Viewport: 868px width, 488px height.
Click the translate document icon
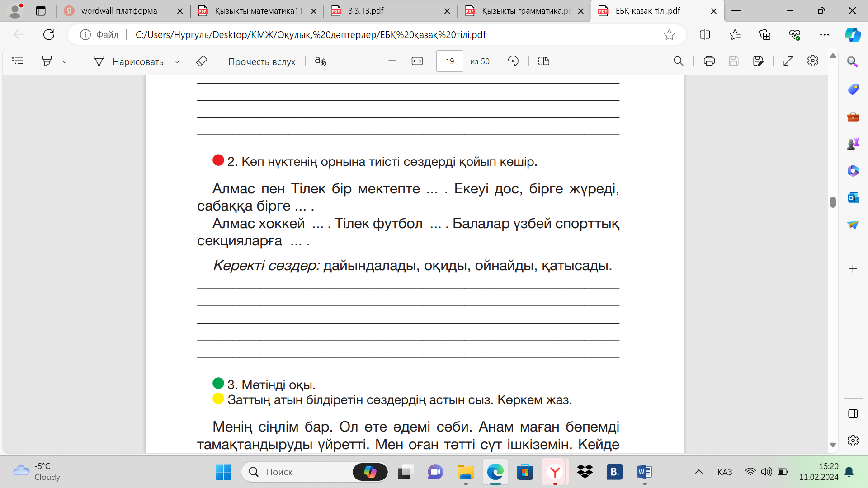click(321, 61)
